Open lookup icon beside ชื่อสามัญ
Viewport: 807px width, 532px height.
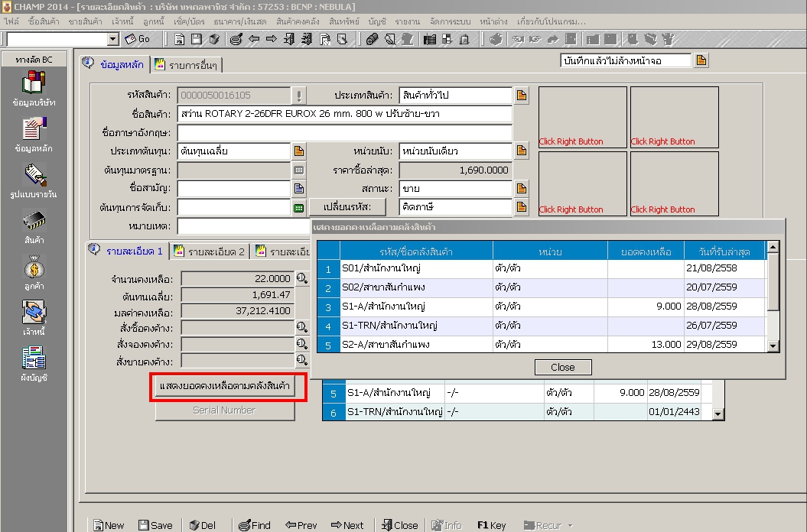pyautogui.click(x=298, y=188)
